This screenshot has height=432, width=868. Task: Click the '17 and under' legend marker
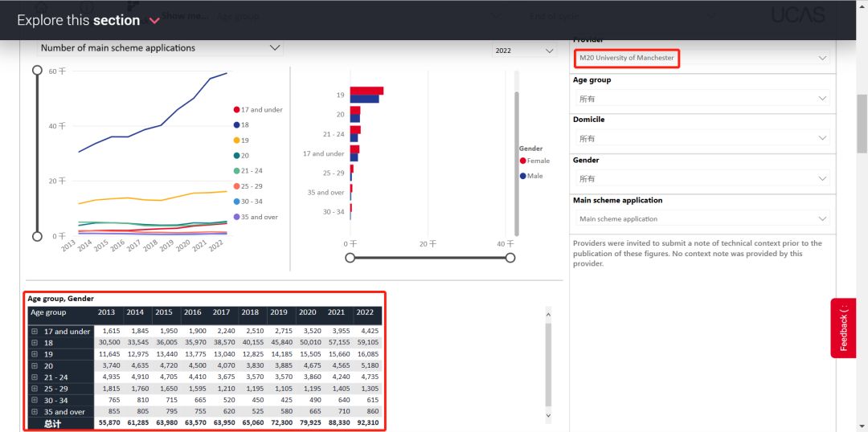coord(236,109)
